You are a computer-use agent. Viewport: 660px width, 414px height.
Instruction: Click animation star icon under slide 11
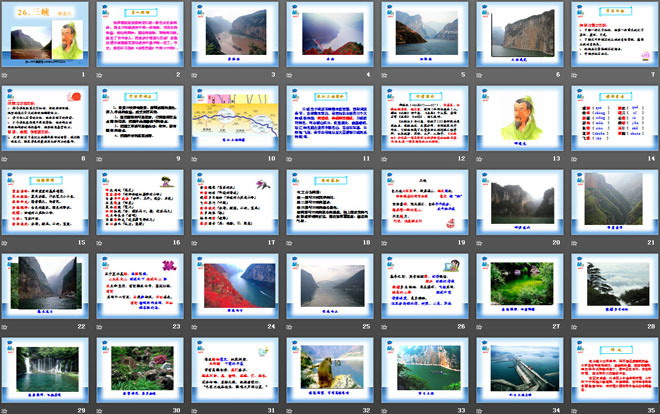290,159
